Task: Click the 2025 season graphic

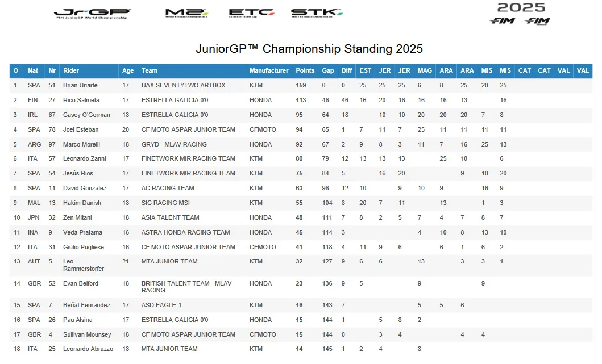Action: coord(521,7)
